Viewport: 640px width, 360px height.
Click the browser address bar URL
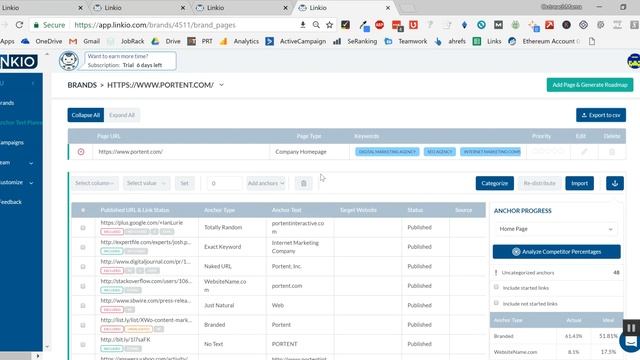tap(155, 25)
